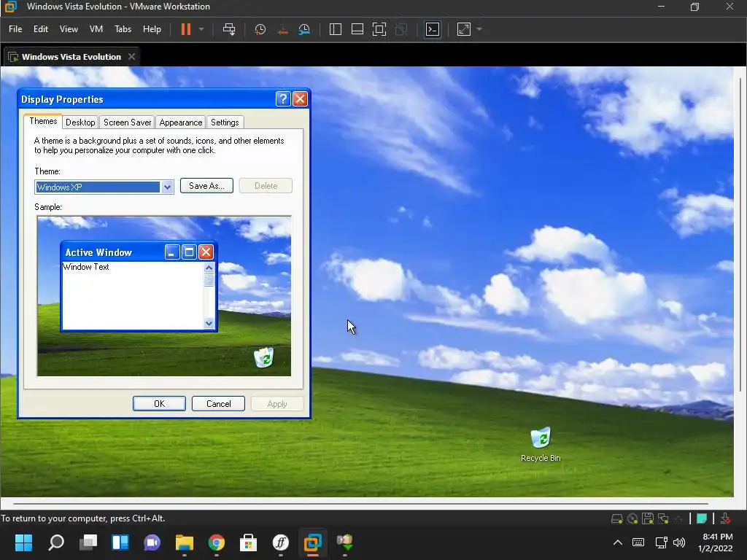The width and height of the screenshot is (747, 560).
Task: Open the Help menu
Action: click(152, 29)
